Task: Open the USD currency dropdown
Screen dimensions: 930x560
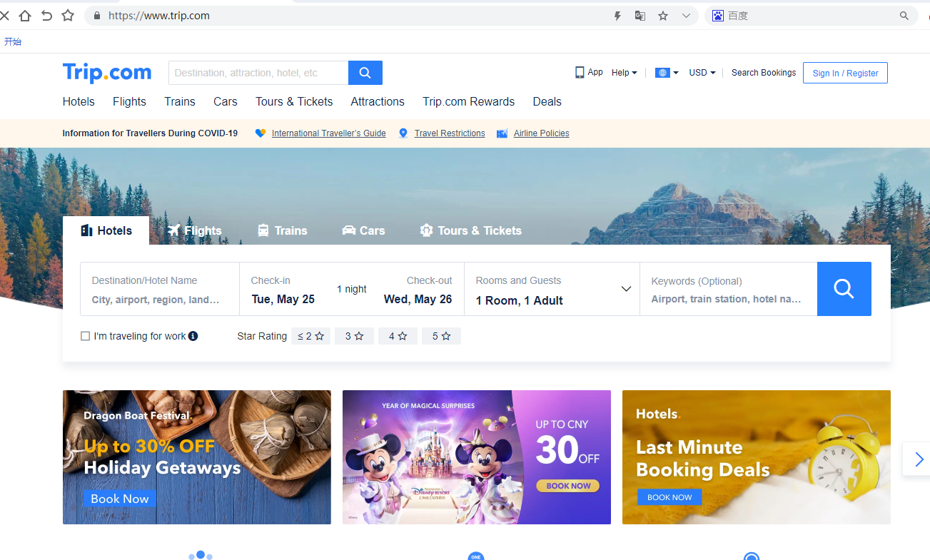Action: (702, 73)
